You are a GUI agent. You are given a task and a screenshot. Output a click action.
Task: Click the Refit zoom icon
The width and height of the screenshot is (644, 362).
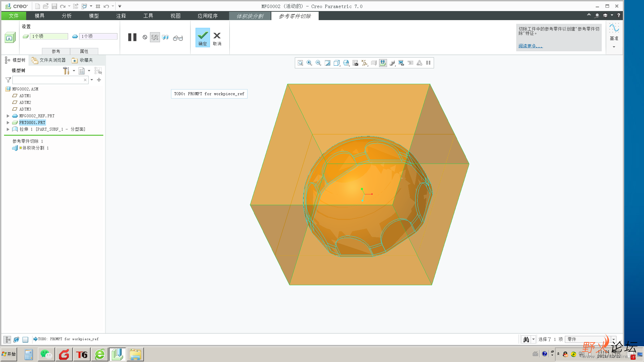click(301, 63)
